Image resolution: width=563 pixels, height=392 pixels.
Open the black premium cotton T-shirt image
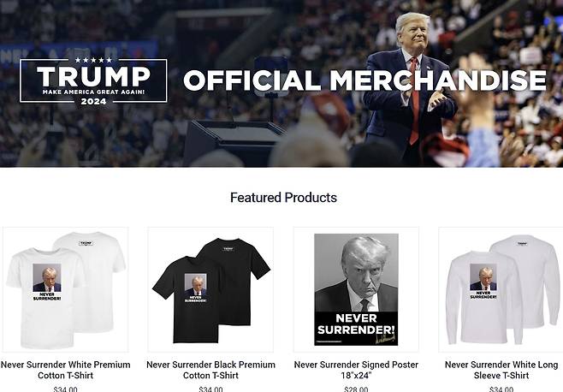210,289
